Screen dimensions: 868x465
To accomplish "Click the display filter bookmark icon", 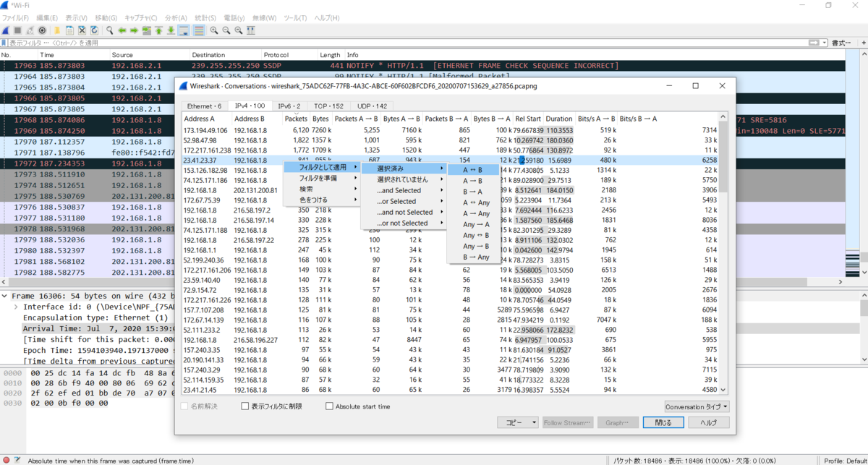I will pos(4,43).
